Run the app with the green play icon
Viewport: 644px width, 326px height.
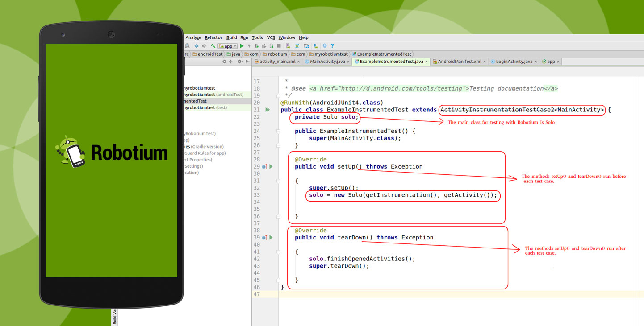pyautogui.click(x=242, y=46)
